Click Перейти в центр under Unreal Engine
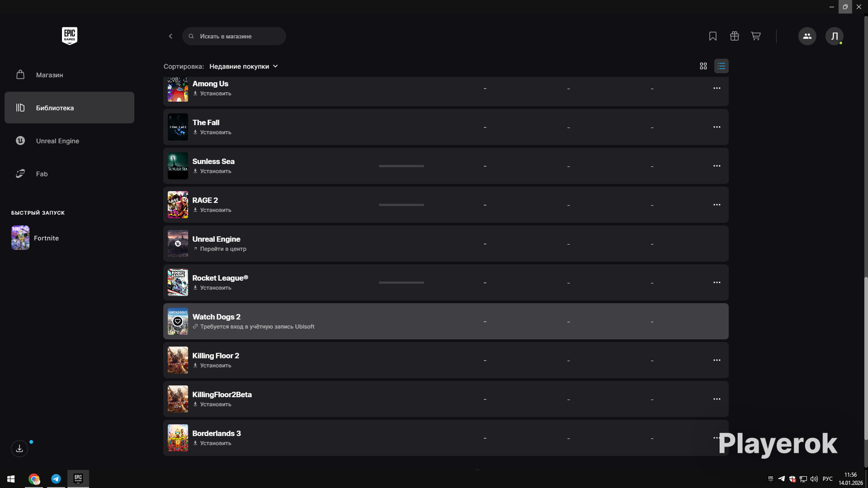 (220, 249)
